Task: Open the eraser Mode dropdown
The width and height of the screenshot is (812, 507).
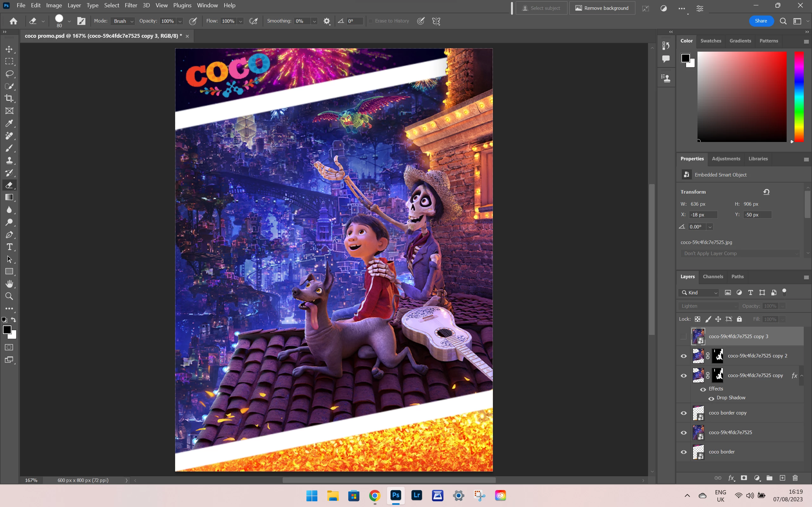Action: coord(123,21)
